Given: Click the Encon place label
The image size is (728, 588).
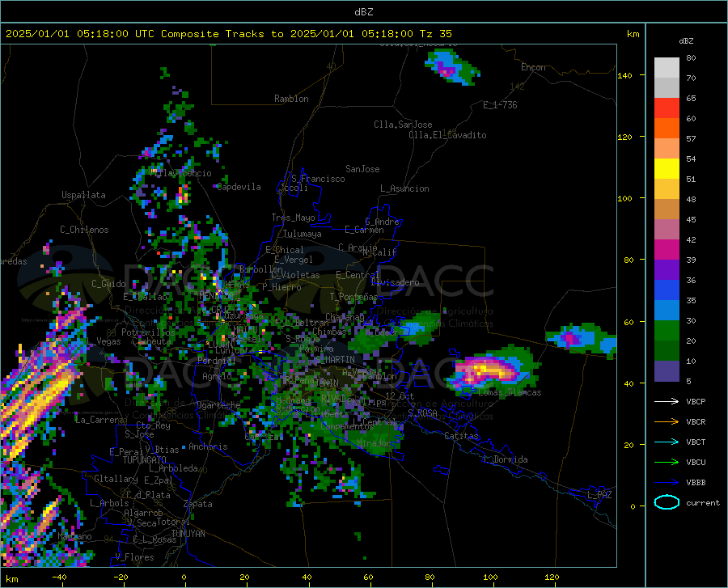Looking at the screenshot, I should pos(533,67).
